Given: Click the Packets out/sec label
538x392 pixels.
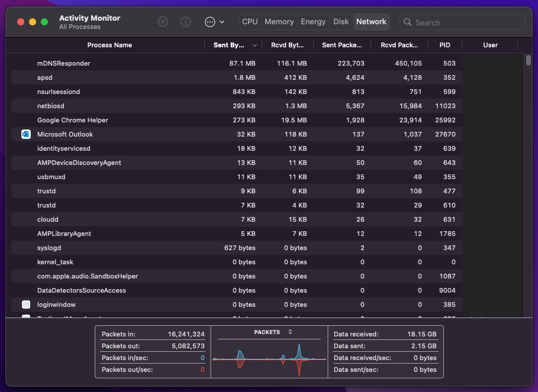Looking at the screenshot, I should pos(127,370).
